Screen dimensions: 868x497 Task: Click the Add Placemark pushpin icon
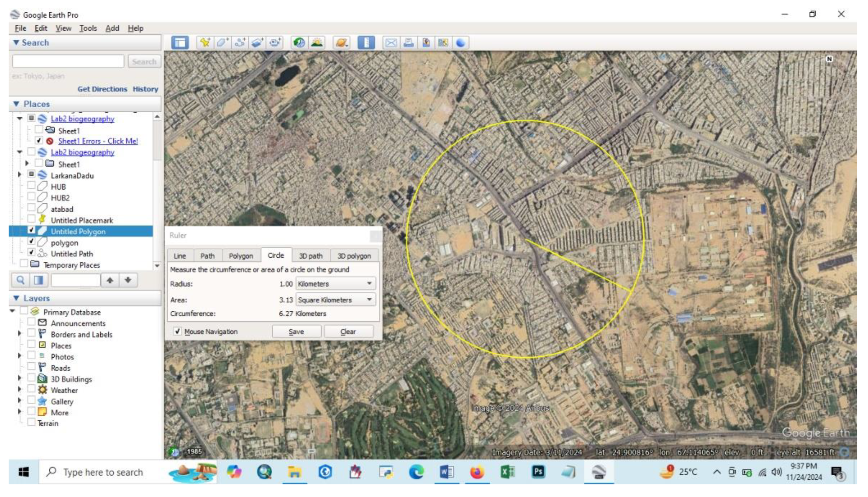[205, 43]
